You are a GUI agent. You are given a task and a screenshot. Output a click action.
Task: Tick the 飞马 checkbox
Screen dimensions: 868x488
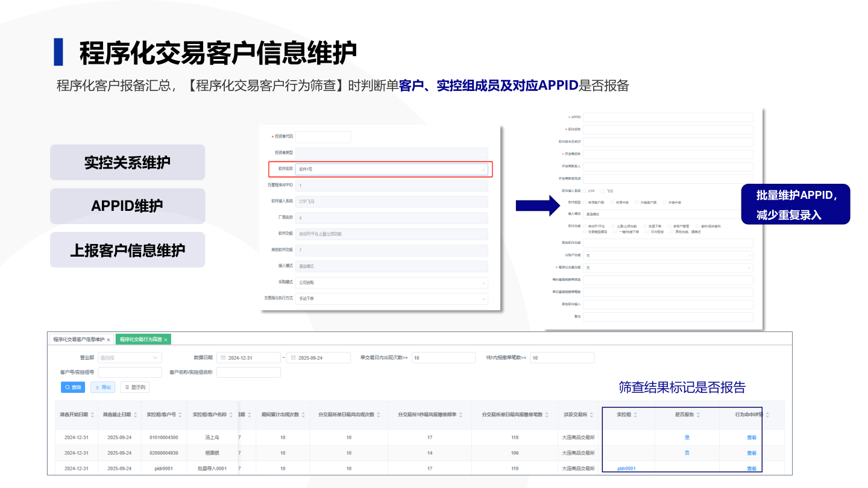coord(603,191)
